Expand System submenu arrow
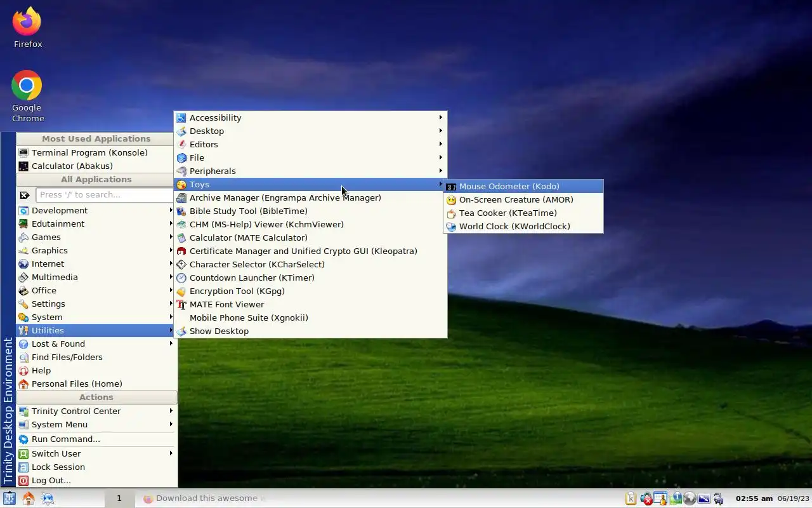The image size is (812, 508). point(171,317)
